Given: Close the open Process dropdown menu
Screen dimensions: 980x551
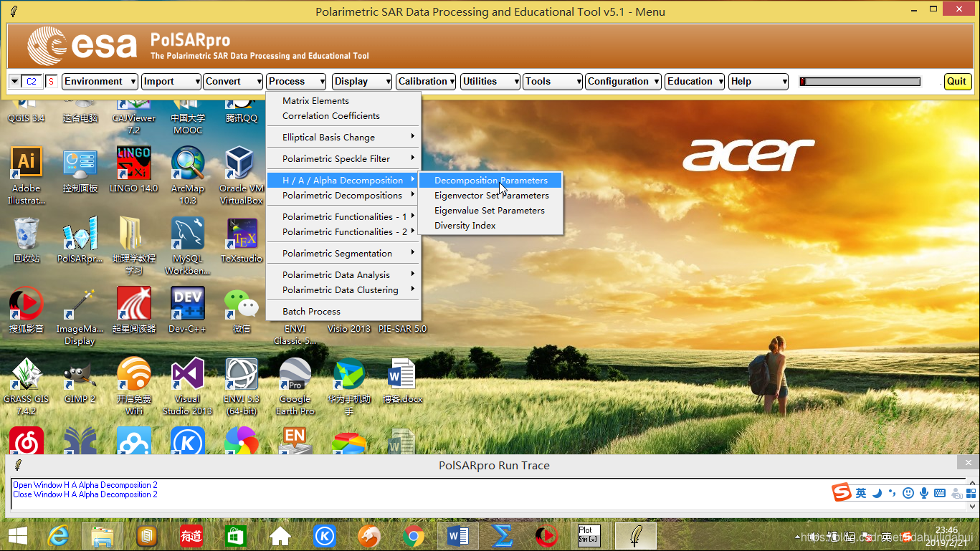Looking at the screenshot, I should 297,82.
